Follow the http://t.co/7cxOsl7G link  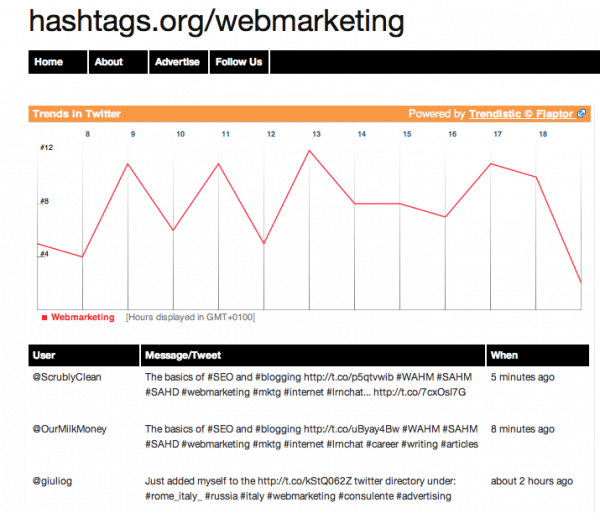click(x=419, y=392)
